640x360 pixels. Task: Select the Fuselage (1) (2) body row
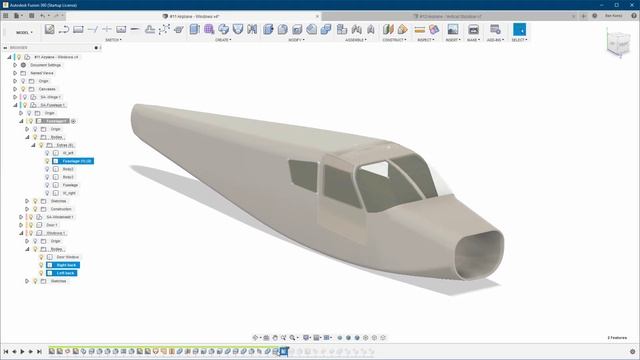coord(73,161)
